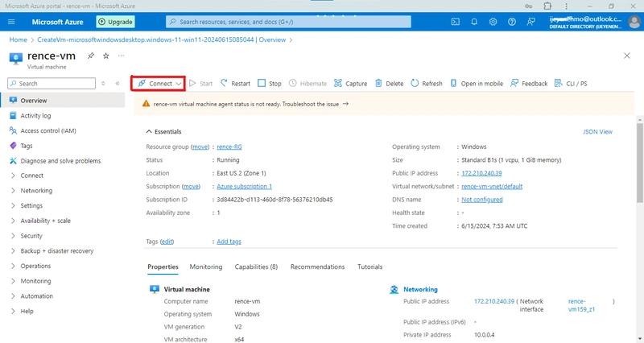Open JSON View
Screen dimensions: 644x343
(597, 131)
